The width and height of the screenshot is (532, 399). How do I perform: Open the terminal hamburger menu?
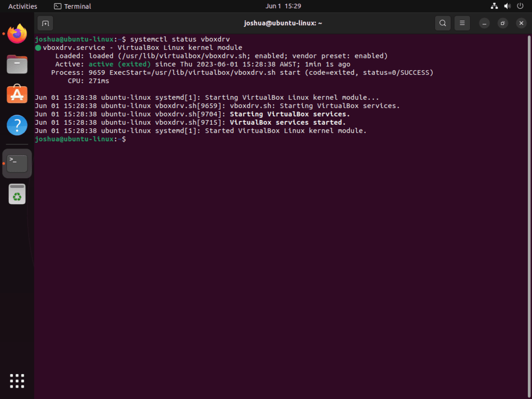click(x=462, y=23)
